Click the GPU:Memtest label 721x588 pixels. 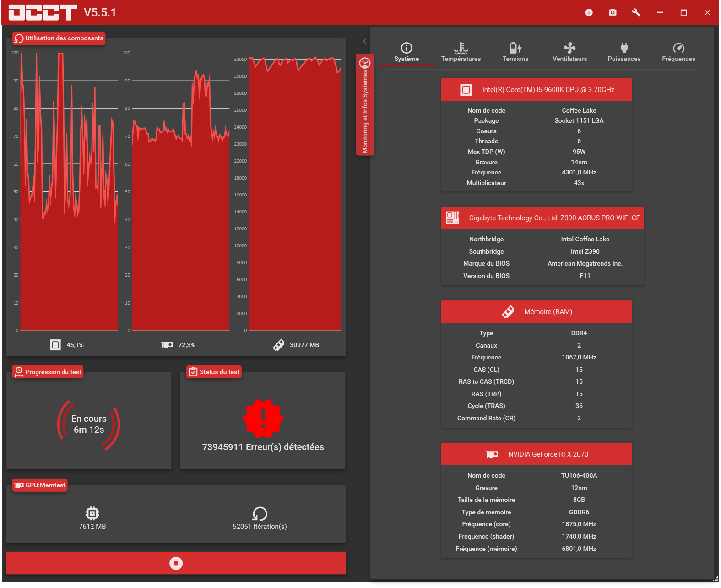tap(40, 485)
